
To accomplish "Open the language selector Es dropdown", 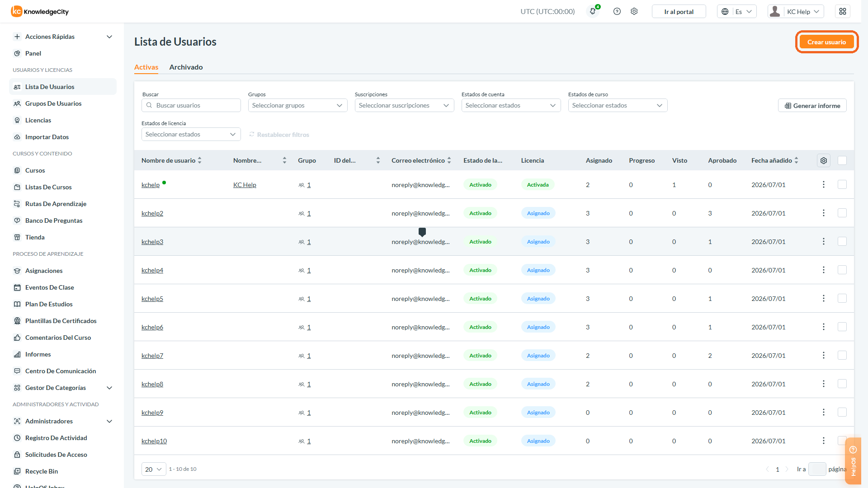I will click(737, 11).
